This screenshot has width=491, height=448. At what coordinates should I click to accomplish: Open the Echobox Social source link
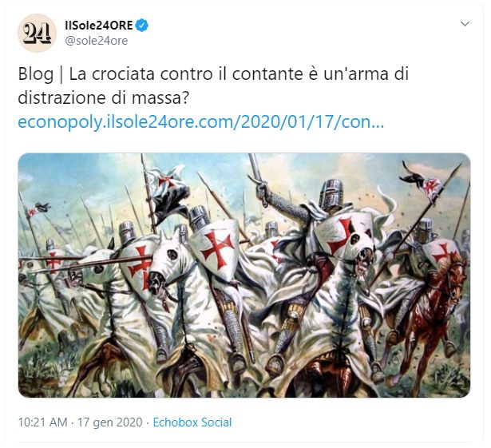192,422
